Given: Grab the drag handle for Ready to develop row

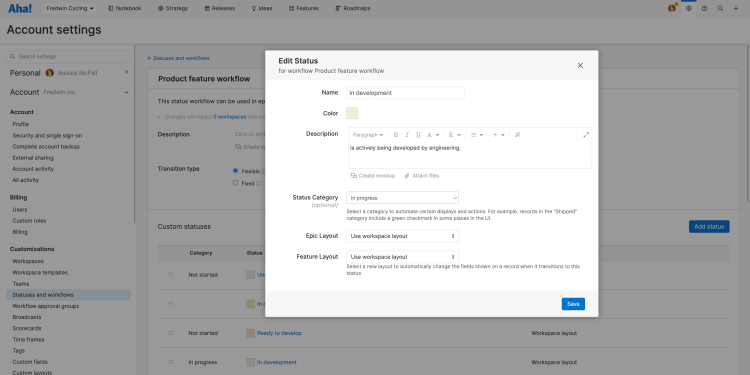Looking at the screenshot, I should tap(170, 333).
